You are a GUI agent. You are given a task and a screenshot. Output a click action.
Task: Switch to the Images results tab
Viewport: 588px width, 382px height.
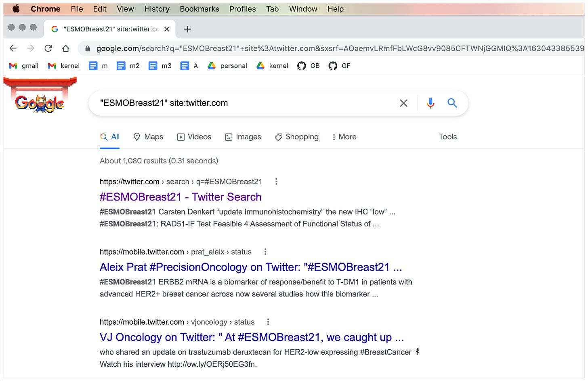coord(243,137)
